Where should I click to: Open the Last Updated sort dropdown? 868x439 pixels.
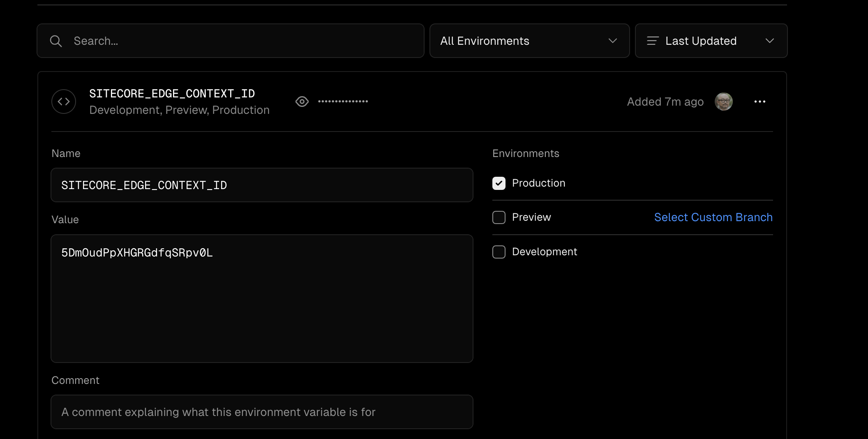[x=711, y=41]
